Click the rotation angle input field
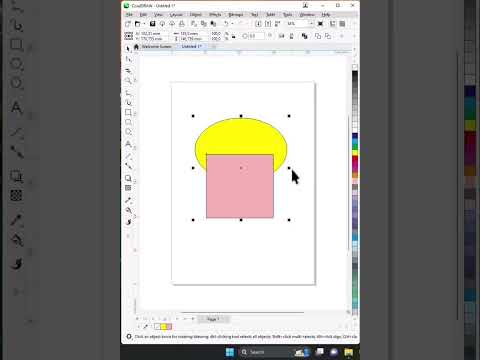 256,36
